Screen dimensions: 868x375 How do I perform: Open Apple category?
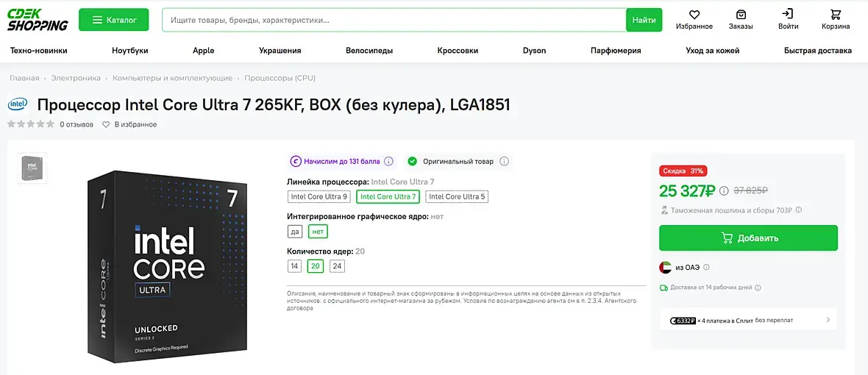pyautogui.click(x=203, y=50)
